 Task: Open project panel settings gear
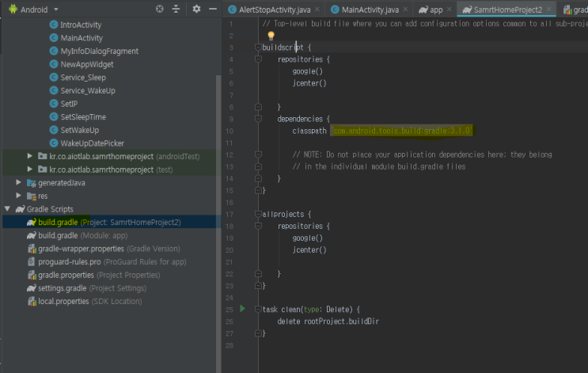196,9
